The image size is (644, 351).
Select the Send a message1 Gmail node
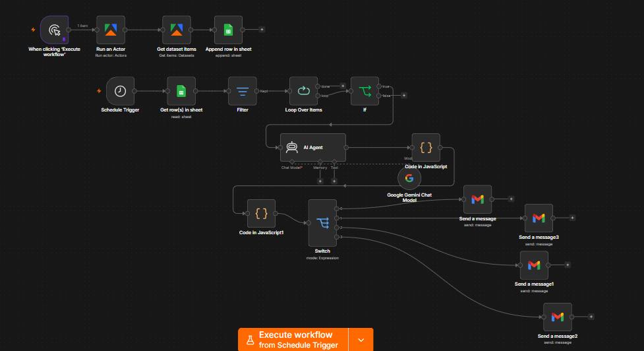534,265
